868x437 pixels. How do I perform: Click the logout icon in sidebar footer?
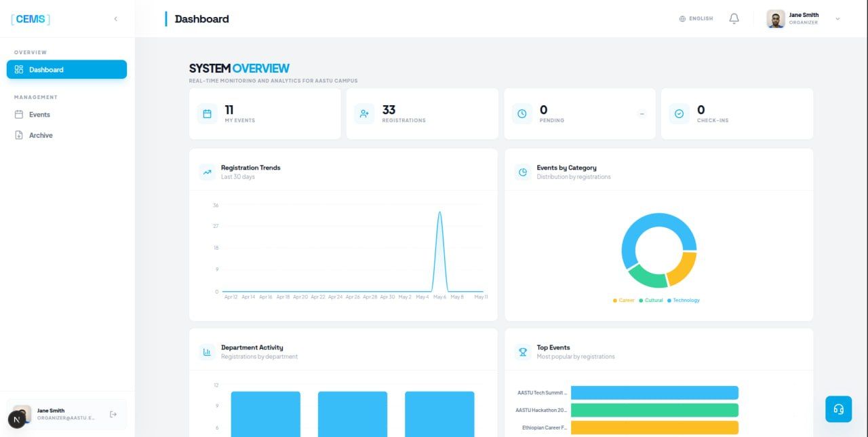(x=113, y=414)
